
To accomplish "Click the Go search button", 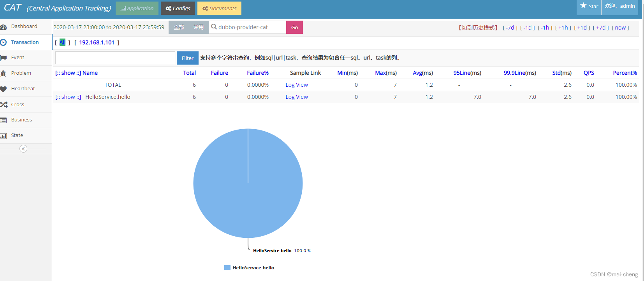I will pyautogui.click(x=294, y=27).
